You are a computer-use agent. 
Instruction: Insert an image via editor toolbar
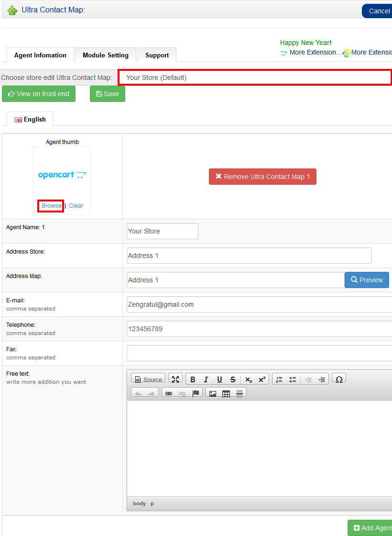(213, 393)
